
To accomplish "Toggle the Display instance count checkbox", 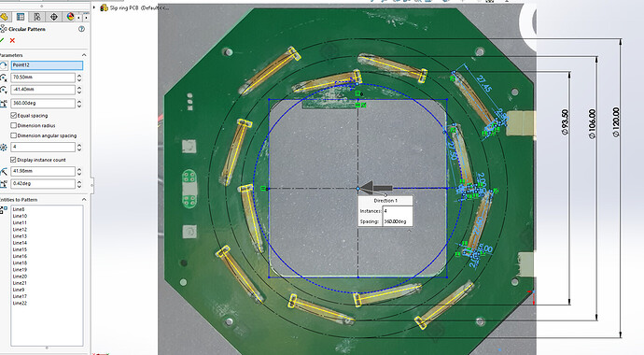I will pyautogui.click(x=14, y=160).
